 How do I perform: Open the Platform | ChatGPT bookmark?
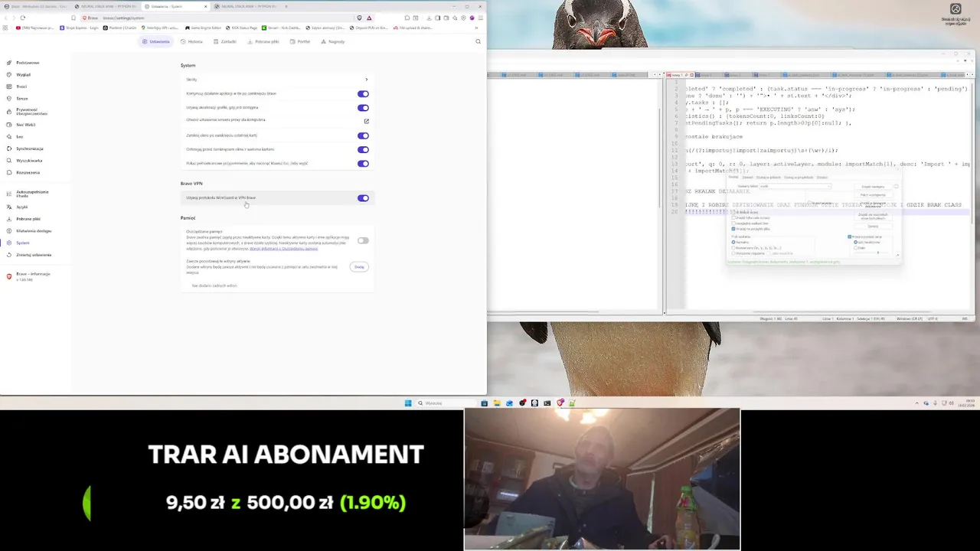click(x=119, y=28)
